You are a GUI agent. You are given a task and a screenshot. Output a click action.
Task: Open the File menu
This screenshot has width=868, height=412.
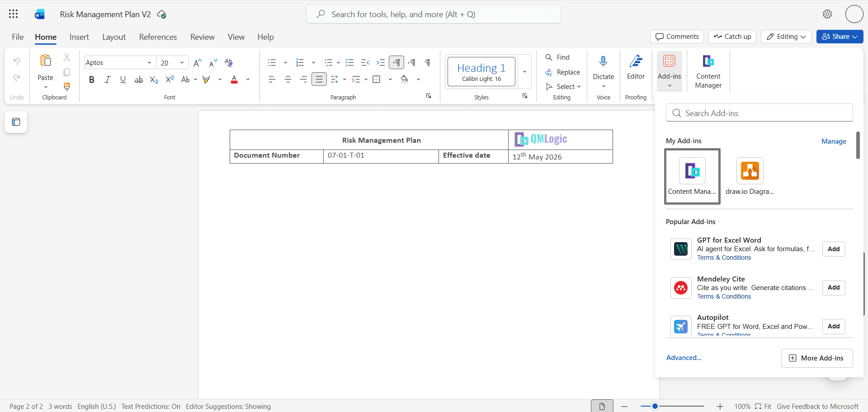coord(18,37)
